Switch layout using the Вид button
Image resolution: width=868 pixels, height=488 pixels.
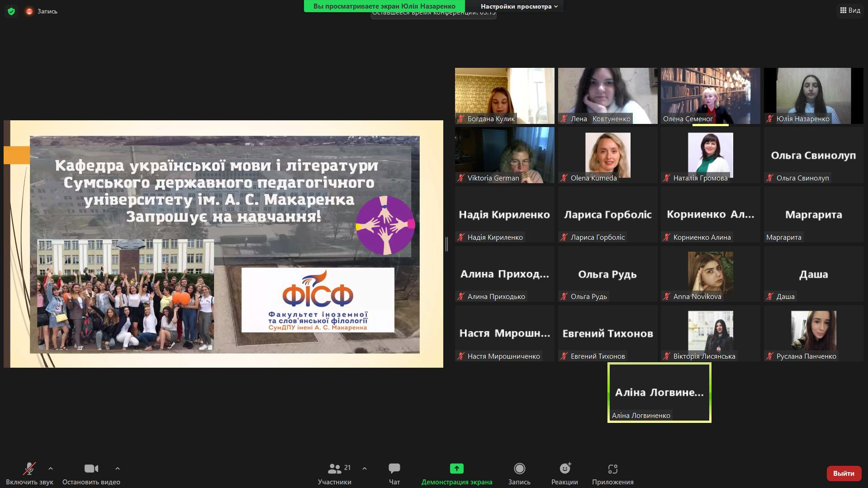click(850, 10)
